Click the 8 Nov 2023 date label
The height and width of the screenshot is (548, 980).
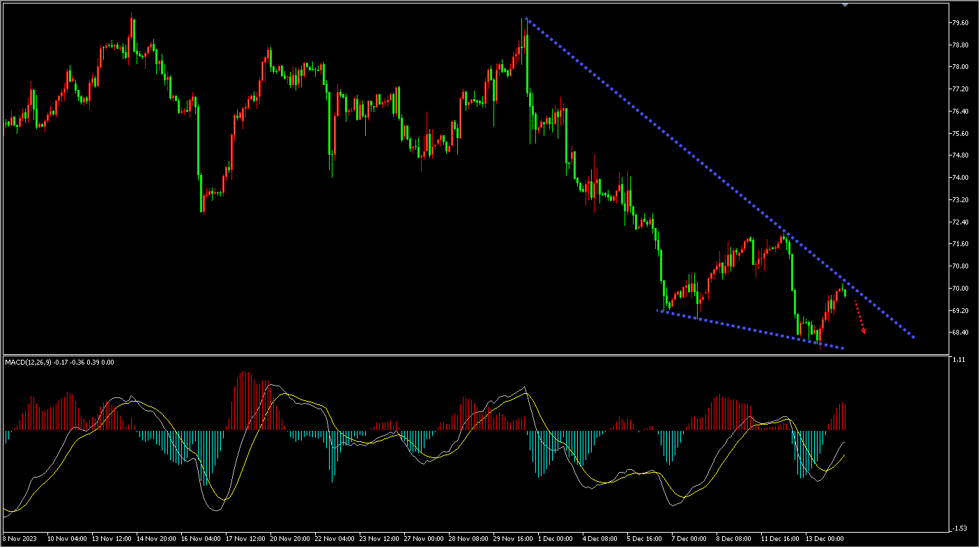[x=20, y=539]
